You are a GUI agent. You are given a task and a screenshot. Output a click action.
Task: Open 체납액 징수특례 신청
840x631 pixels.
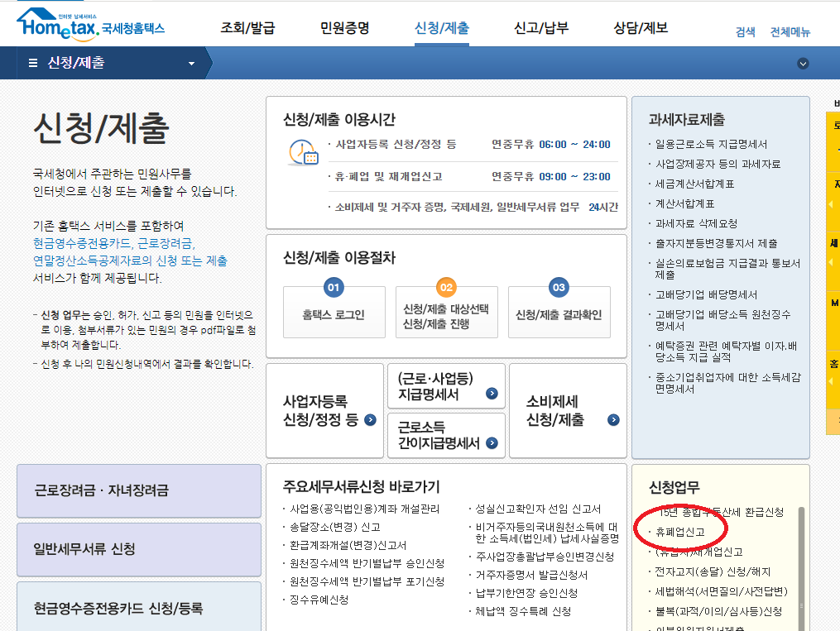pyautogui.click(x=523, y=612)
